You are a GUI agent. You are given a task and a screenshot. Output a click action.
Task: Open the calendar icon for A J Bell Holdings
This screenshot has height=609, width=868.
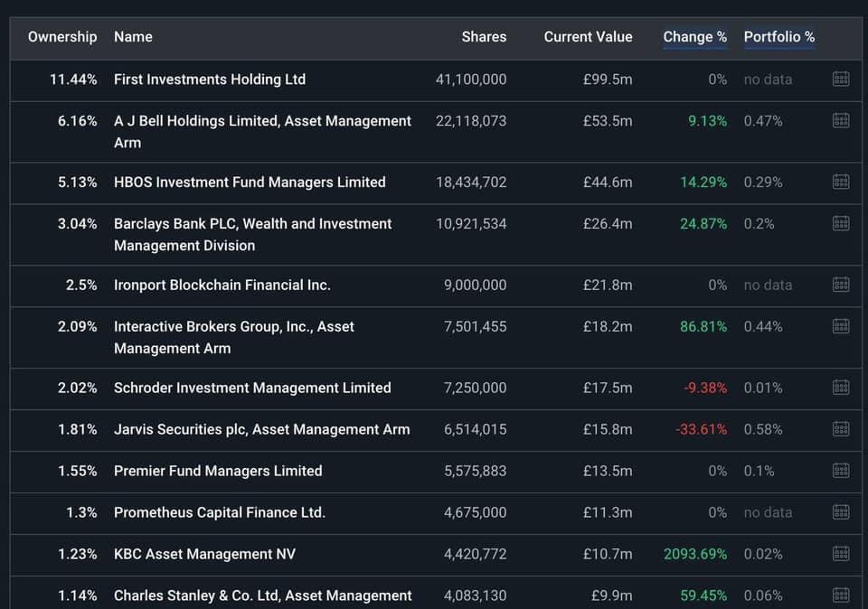tap(841, 119)
